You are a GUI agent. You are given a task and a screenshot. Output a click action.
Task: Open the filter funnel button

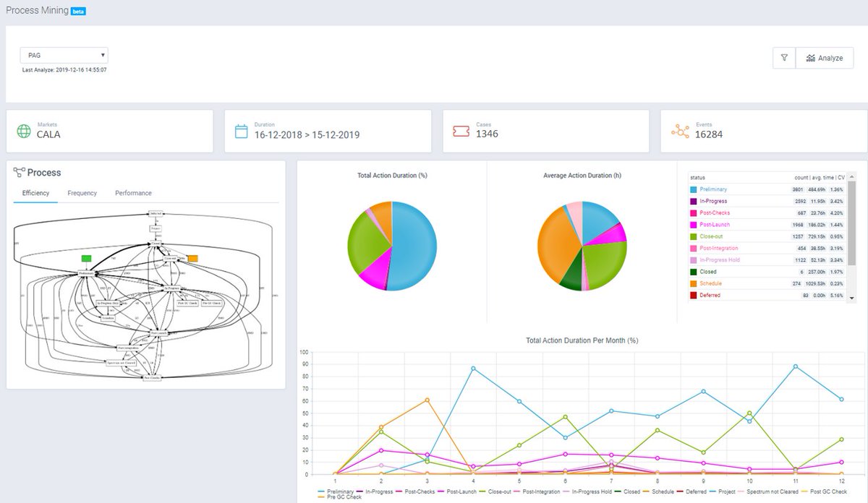784,58
